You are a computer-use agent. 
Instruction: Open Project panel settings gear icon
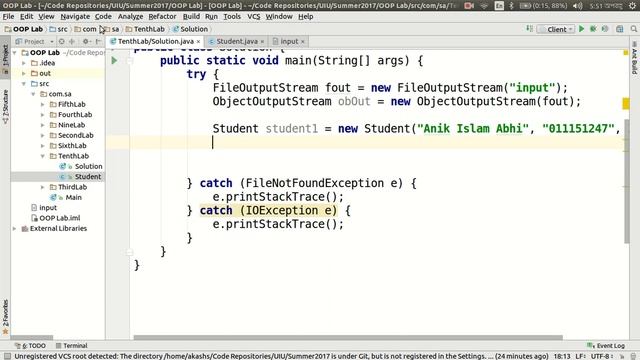coord(87,41)
